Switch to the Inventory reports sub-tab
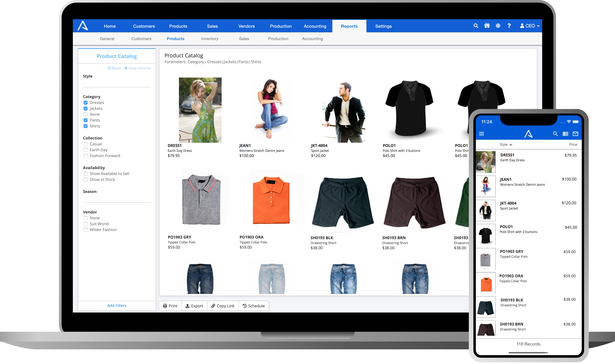The height and width of the screenshot is (364, 615). [210, 39]
